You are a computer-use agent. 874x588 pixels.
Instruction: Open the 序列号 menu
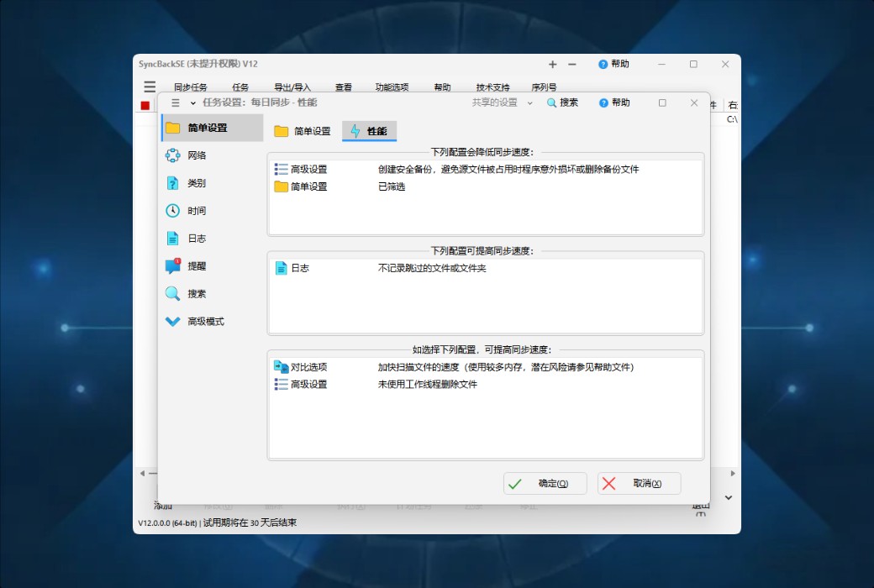coord(545,87)
